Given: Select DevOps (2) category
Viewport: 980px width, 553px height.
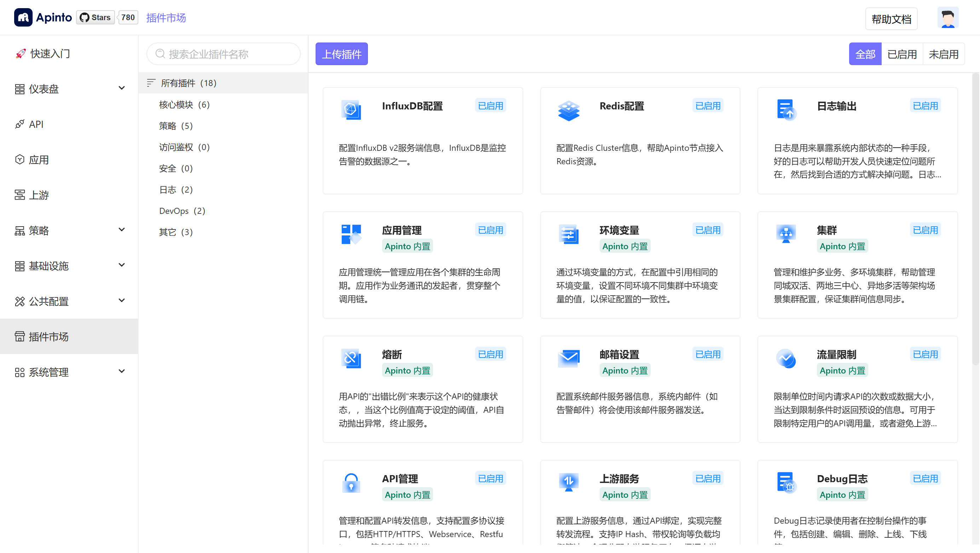Looking at the screenshot, I should (x=223, y=211).
